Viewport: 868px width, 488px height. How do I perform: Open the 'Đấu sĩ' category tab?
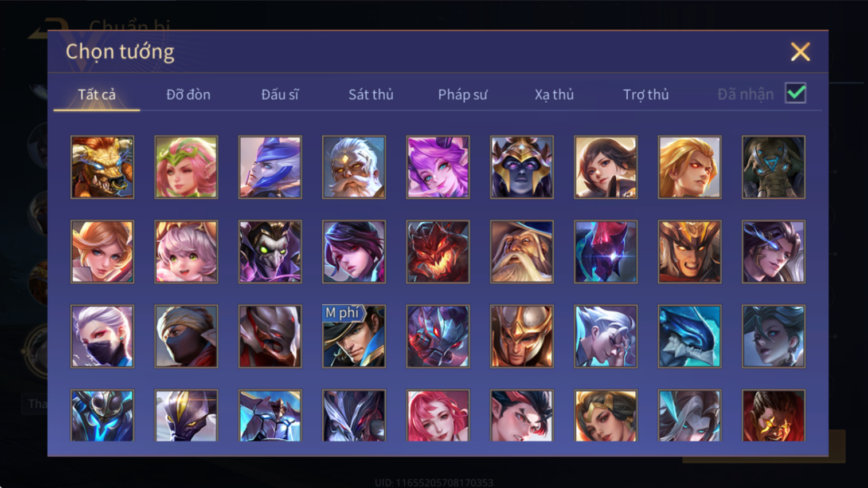point(280,95)
